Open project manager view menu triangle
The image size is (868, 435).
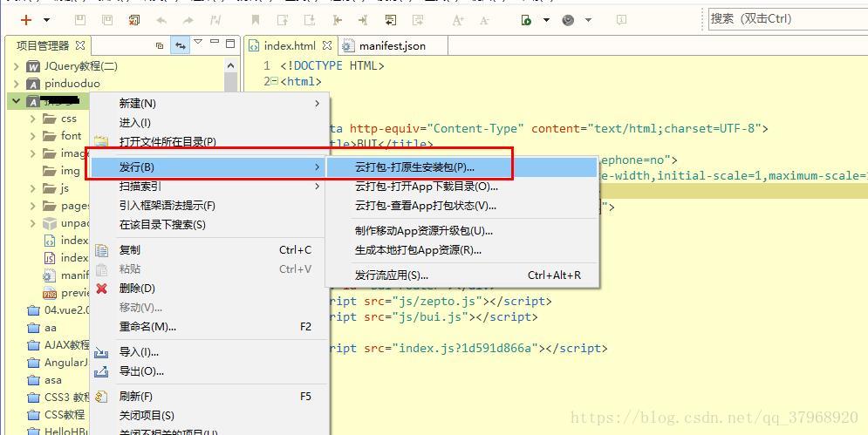(x=198, y=42)
